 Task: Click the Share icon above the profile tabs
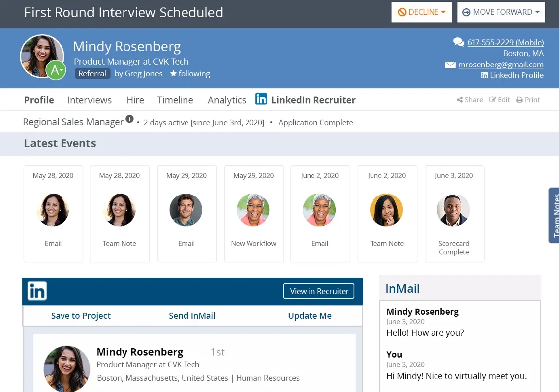(461, 99)
